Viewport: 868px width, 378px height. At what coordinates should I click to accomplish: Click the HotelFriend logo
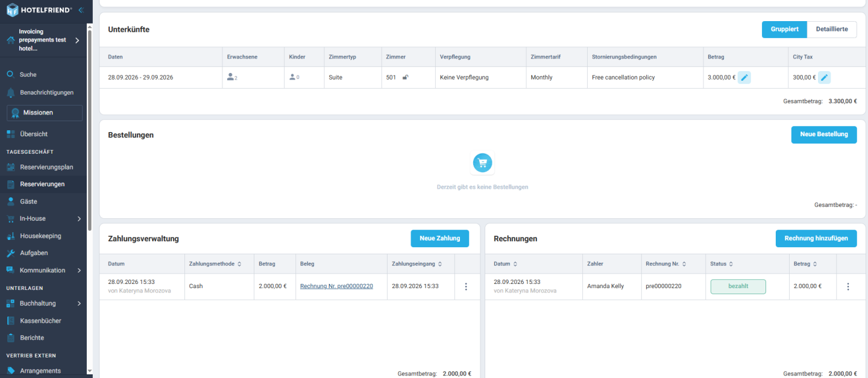coord(39,10)
